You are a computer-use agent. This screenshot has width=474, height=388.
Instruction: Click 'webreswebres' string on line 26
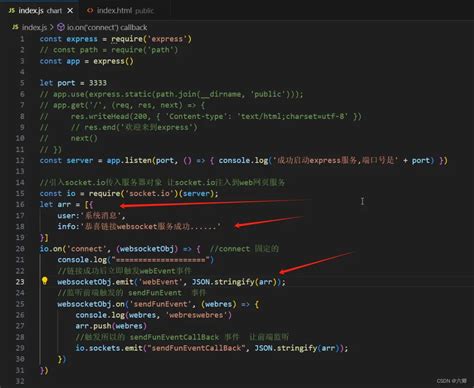click(196, 315)
